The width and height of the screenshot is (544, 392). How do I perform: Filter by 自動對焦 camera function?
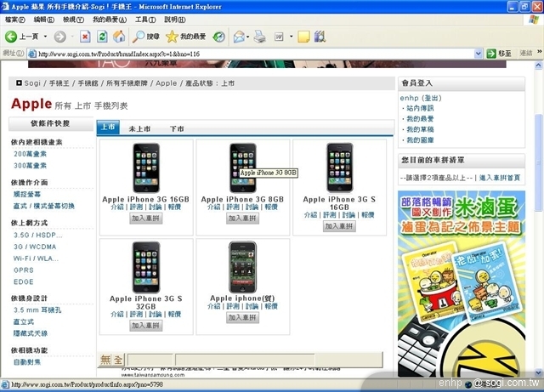27,361
